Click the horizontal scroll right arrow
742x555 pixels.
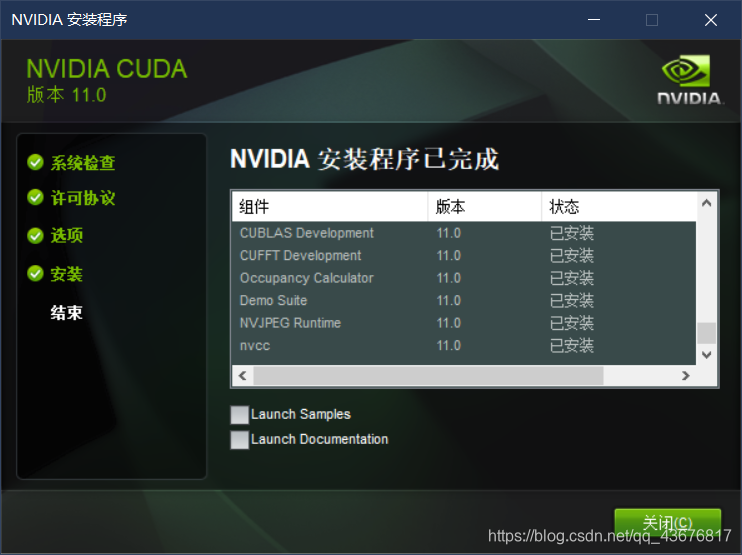point(686,376)
